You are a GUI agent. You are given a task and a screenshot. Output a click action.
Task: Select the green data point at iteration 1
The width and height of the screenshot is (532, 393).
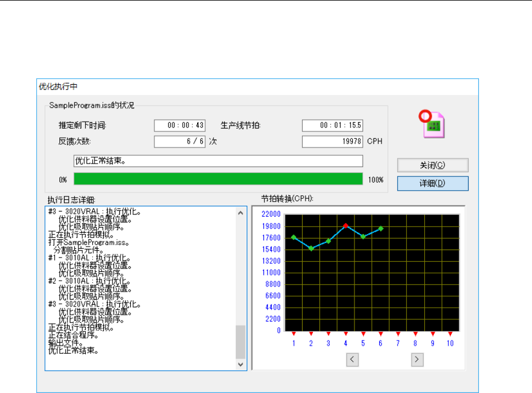pyautogui.click(x=293, y=237)
